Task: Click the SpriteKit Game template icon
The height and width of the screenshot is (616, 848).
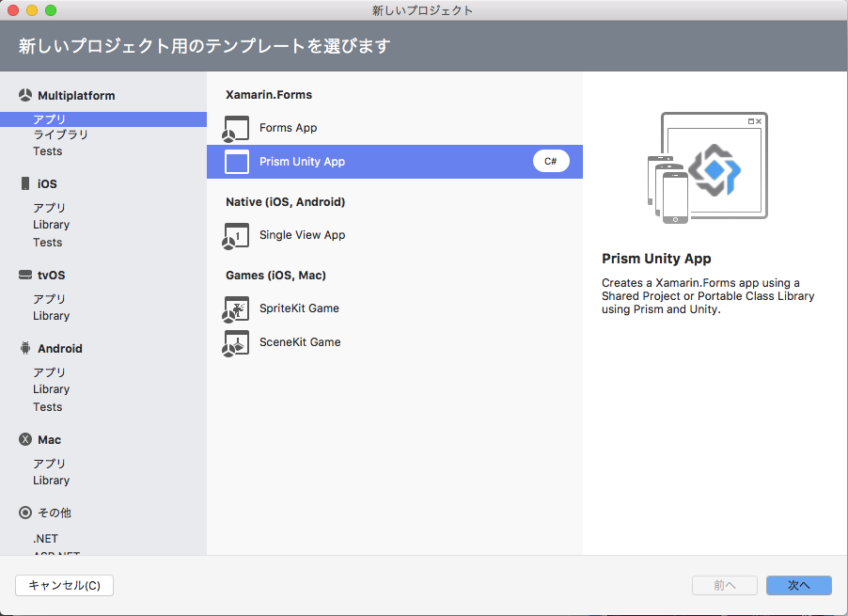Action: tap(236, 308)
